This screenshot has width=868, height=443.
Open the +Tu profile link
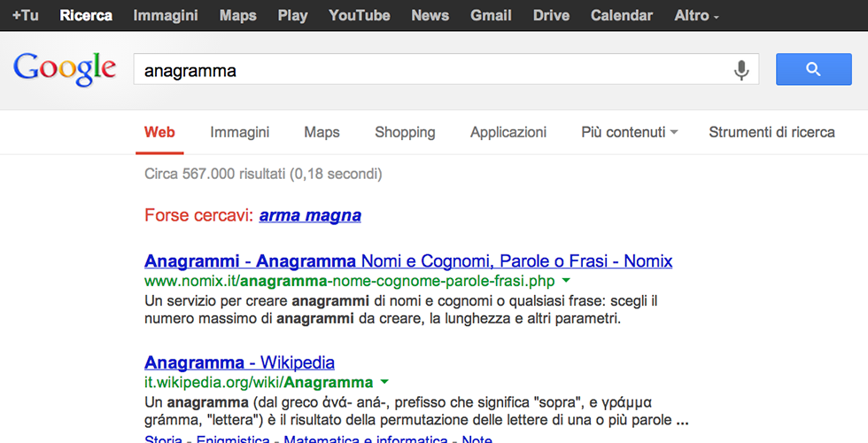coord(25,15)
